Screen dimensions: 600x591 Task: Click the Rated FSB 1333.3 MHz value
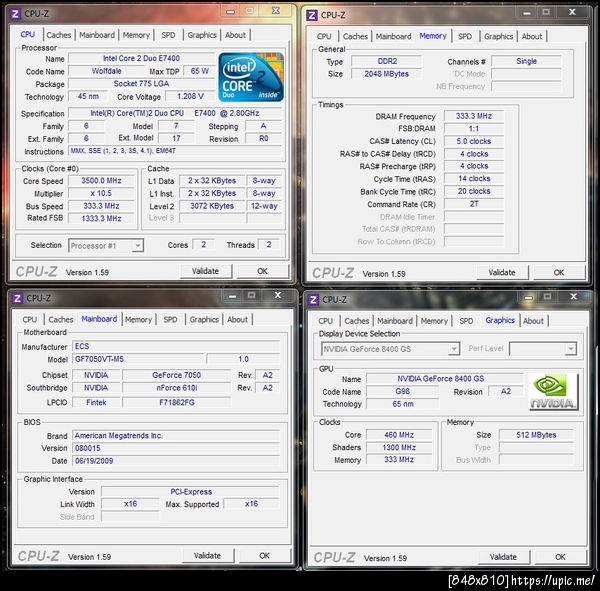point(101,219)
